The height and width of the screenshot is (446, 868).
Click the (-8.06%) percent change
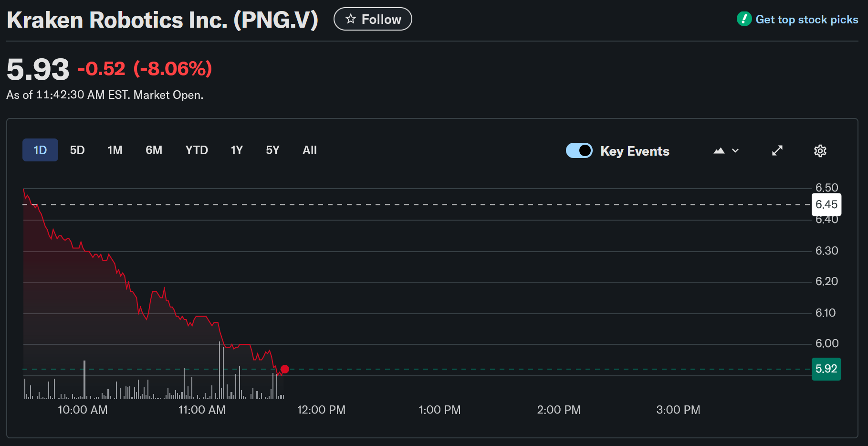173,69
